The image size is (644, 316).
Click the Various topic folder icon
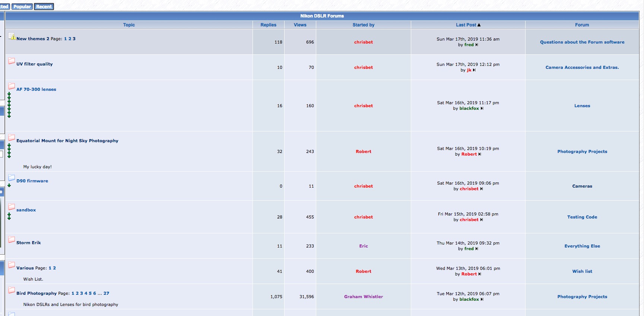click(x=12, y=265)
